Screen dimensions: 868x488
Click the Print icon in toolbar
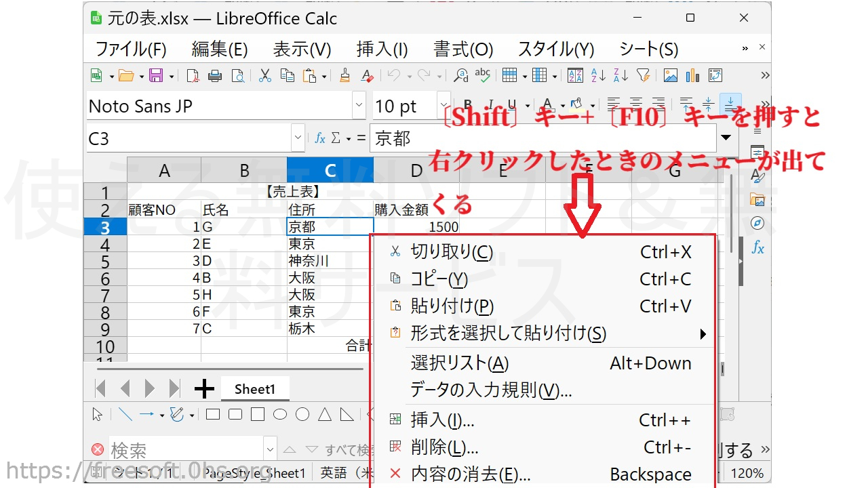click(215, 75)
